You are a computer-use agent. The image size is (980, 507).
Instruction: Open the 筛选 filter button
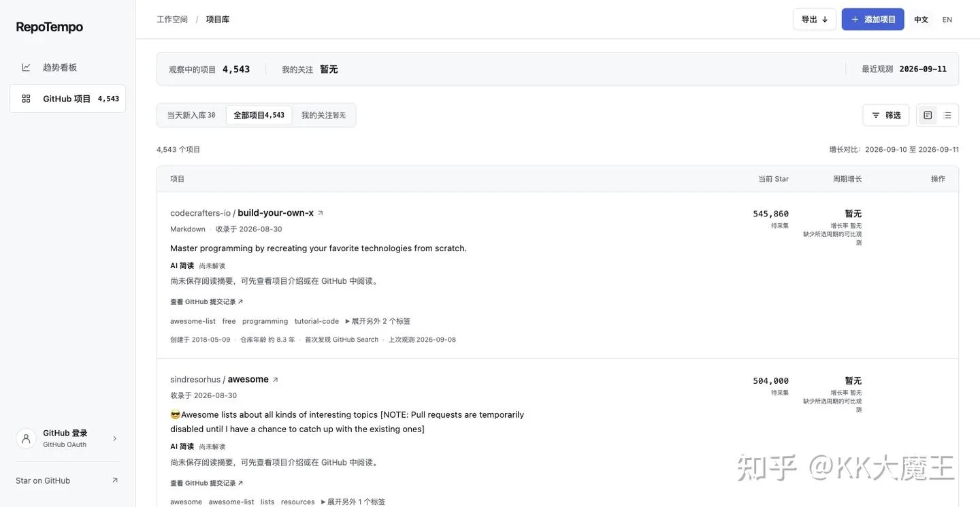(x=886, y=115)
